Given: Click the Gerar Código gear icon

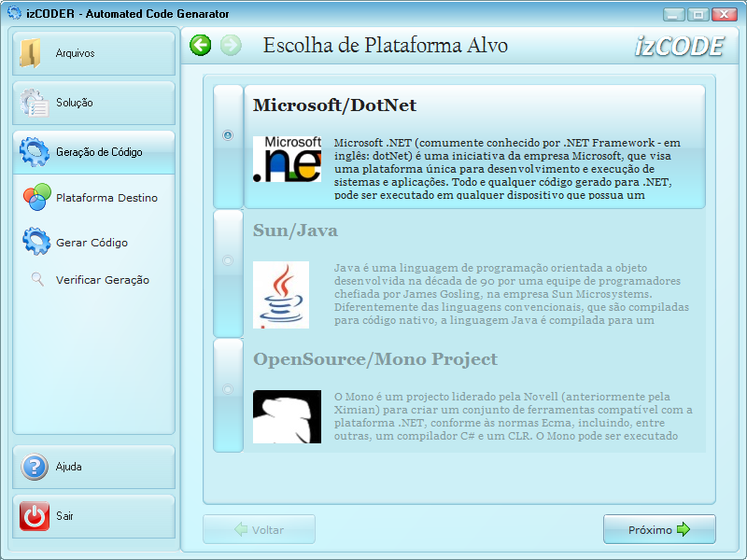Looking at the screenshot, I should point(36,242).
